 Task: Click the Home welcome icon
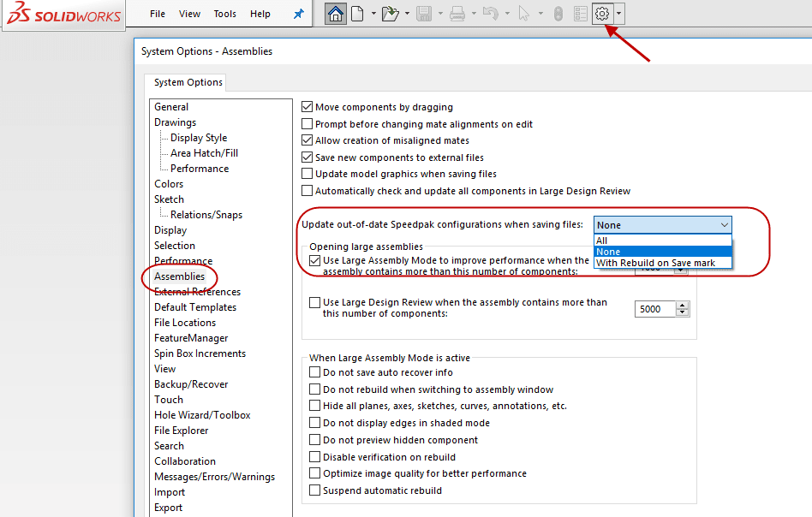(336, 14)
